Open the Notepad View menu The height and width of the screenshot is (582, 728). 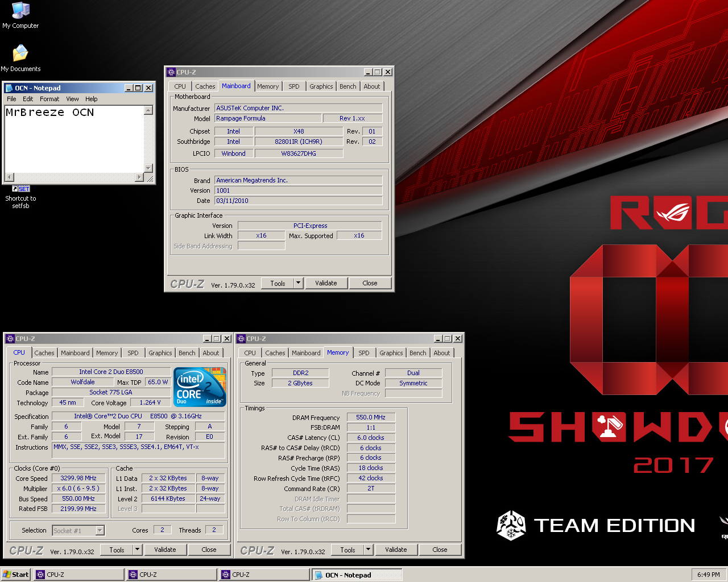(x=72, y=99)
